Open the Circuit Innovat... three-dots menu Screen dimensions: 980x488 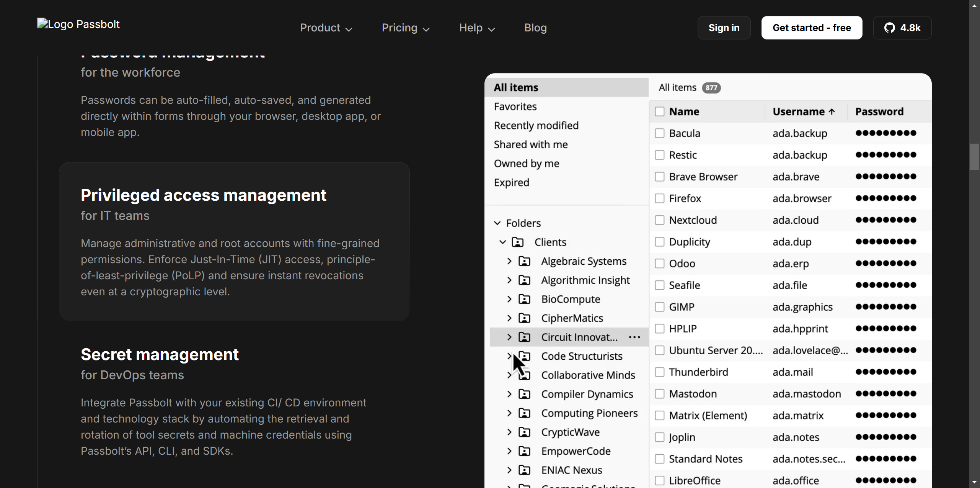[634, 337]
